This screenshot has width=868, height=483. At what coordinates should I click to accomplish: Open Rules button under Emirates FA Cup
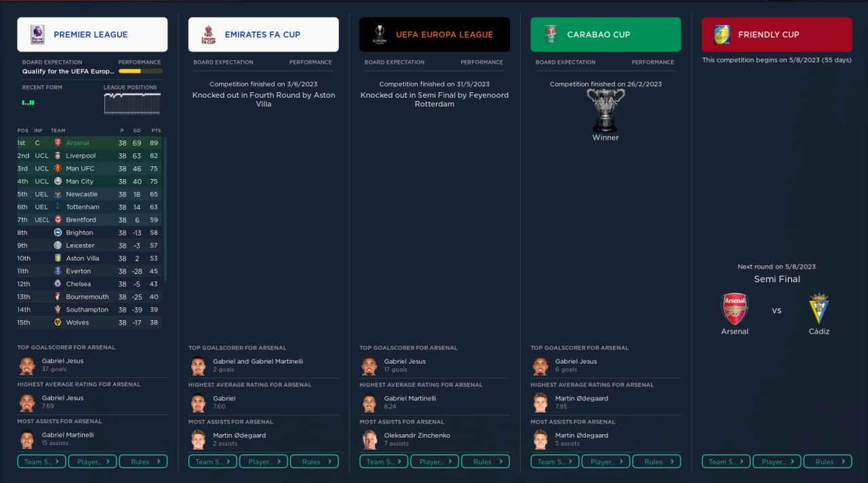[x=315, y=462]
